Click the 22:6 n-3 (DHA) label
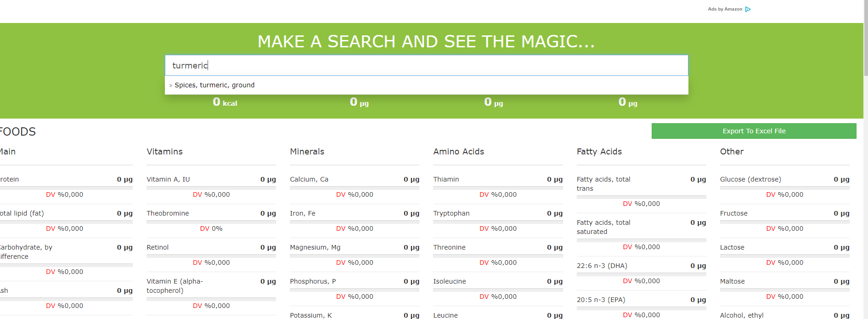The width and height of the screenshot is (868, 319). [602, 266]
